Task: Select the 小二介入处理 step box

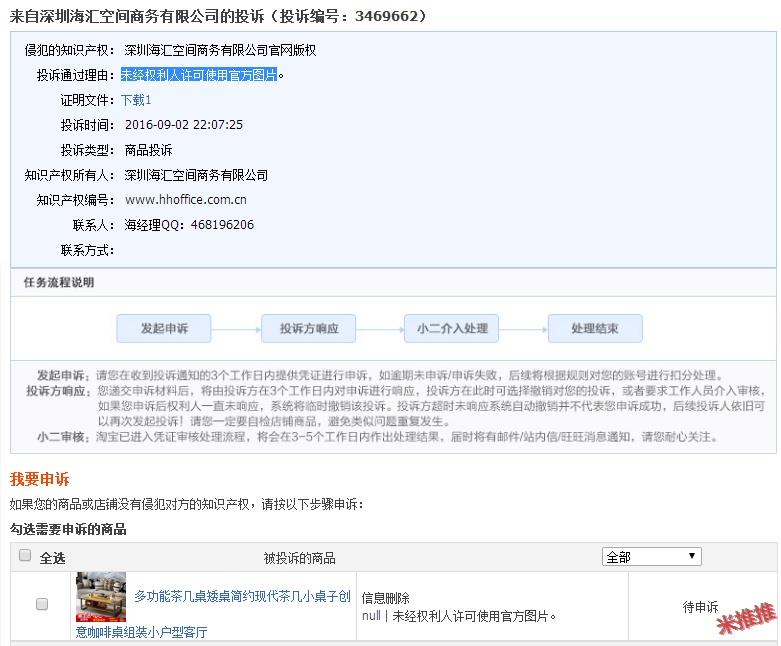Action: pyautogui.click(x=452, y=329)
